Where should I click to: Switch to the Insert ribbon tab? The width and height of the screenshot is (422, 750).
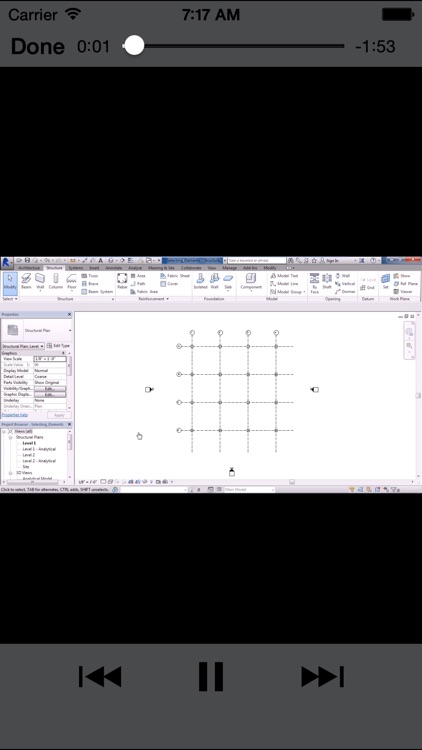[95, 268]
